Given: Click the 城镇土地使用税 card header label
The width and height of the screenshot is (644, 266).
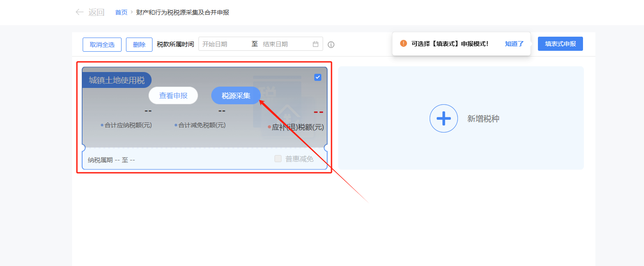Looking at the screenshot, I should (117, 80).
